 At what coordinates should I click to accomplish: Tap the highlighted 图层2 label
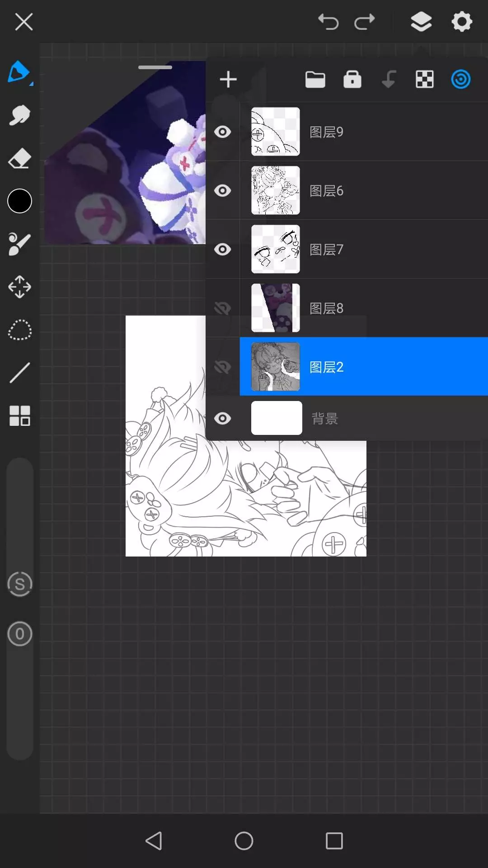coord(326,367)
